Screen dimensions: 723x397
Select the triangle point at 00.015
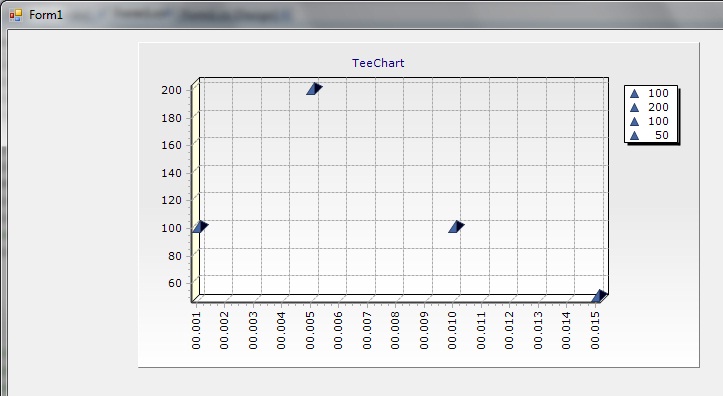coord(600,296)
